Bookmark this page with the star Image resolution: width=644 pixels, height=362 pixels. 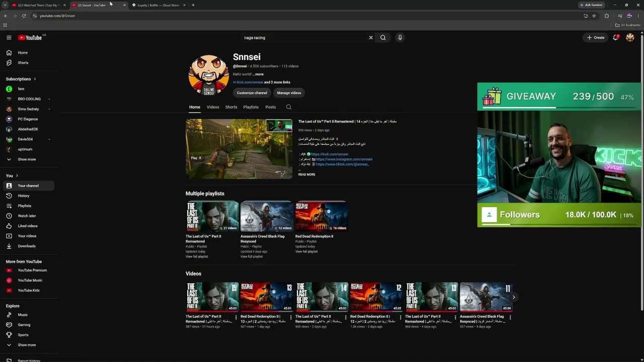pyautogui.click(x=594, y=16)
